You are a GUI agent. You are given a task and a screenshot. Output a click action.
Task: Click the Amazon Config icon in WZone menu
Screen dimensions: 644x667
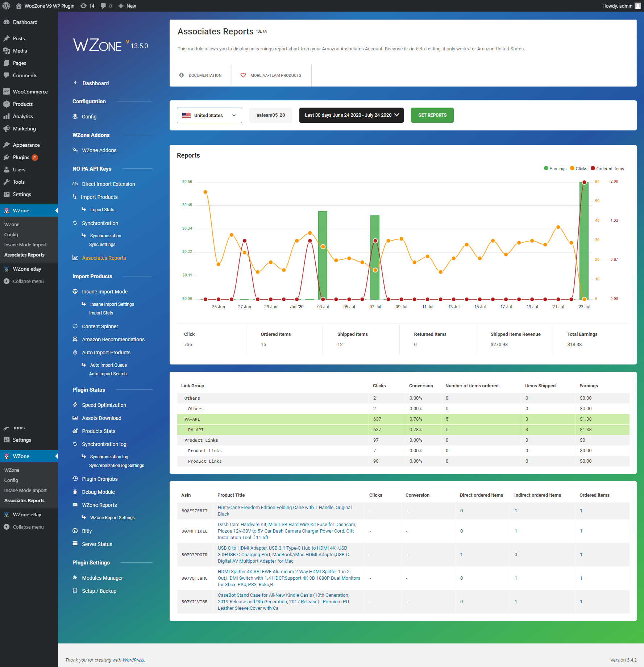(x=75, y=116)
